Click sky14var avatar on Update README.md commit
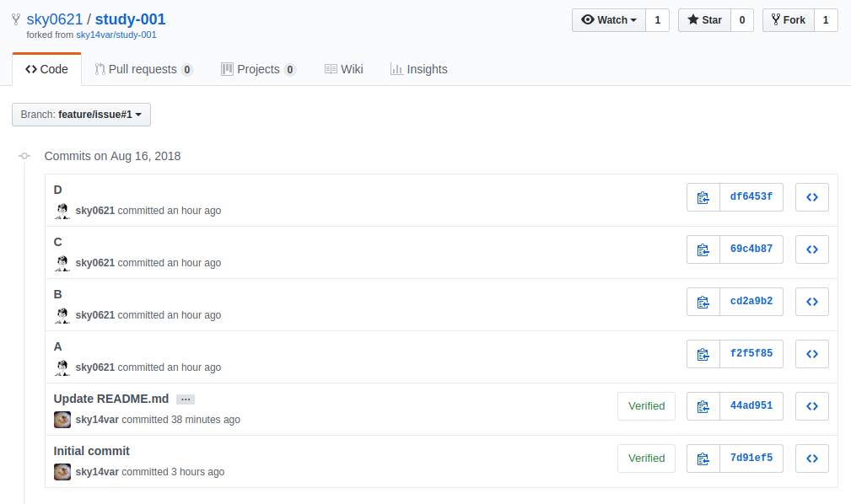The width and height of the screenshot is (851, 504). coord(62,420)
